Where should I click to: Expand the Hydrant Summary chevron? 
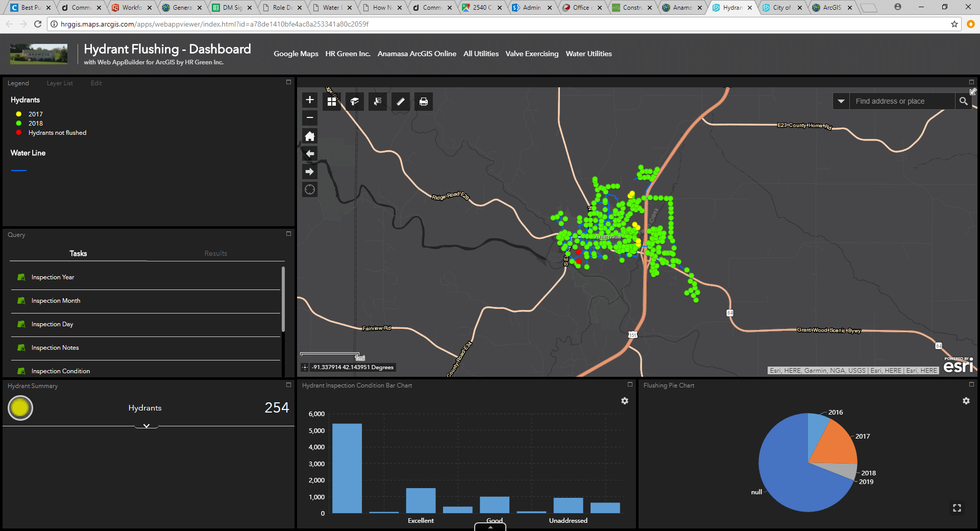[x=146, y=426]
